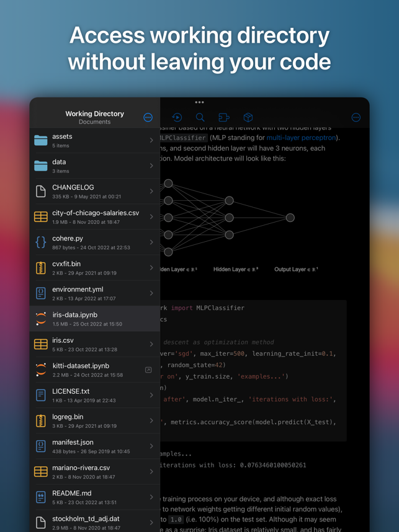This screenshot has height=532, width=399.
Task: Click the Output Layer label in diagram
Action: tap(296, 269)
